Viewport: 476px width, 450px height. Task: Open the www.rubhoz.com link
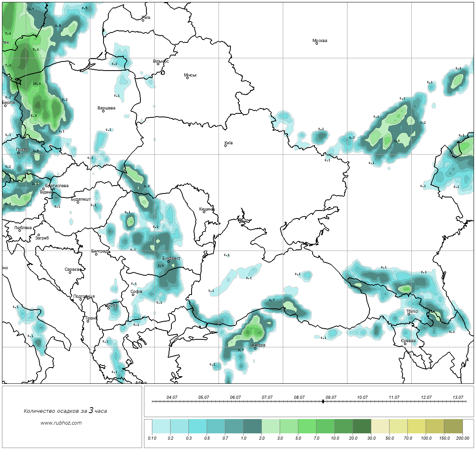[x=61, y=423]
